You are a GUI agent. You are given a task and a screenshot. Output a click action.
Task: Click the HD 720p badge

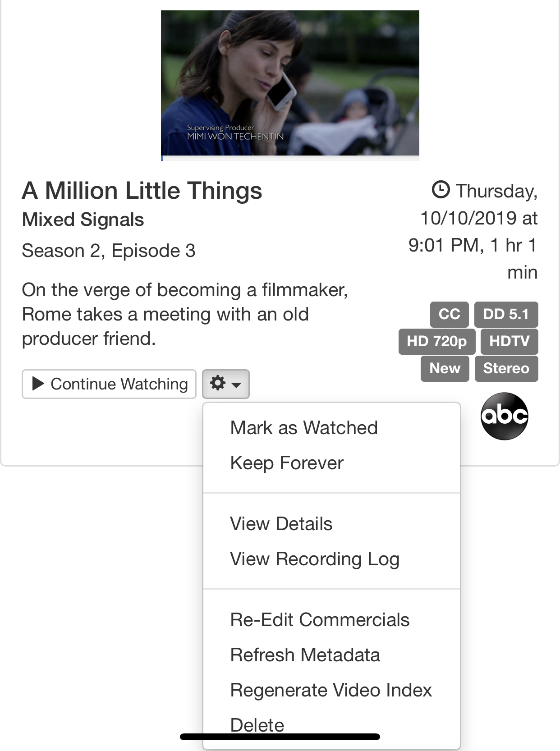point(436,341)
